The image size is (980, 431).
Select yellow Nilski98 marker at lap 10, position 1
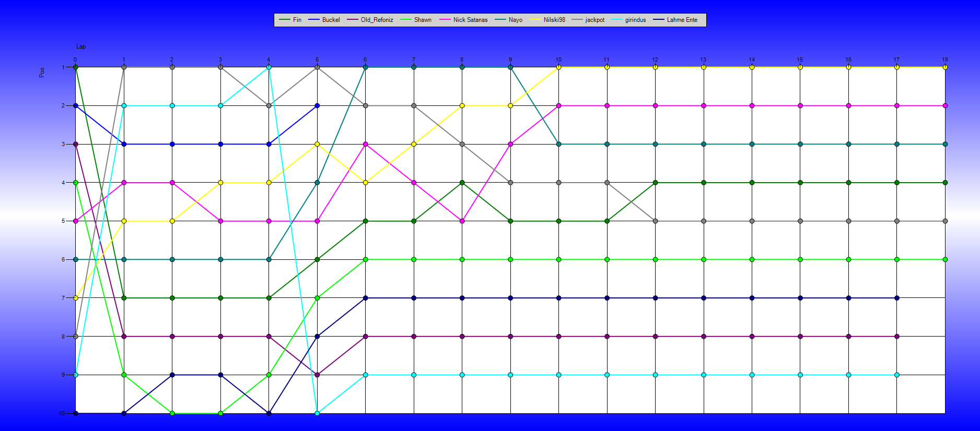click(559, 67)
